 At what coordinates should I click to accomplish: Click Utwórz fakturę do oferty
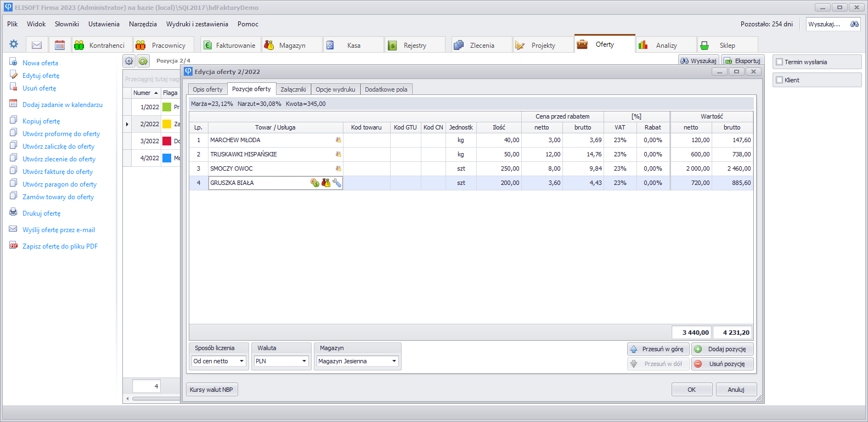[x=58, y=172]
